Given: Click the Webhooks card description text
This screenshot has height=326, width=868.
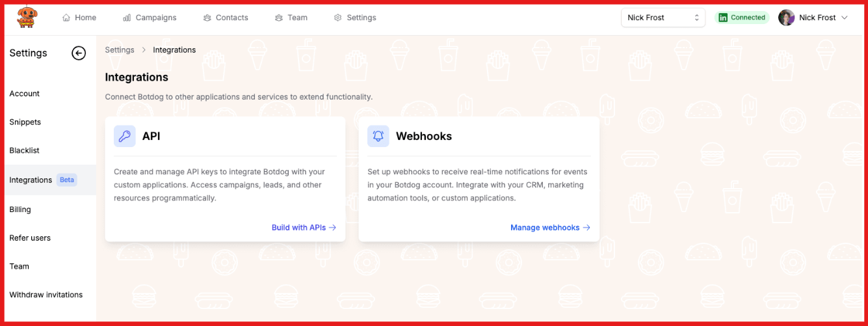Looking at the screenshot, I should (x=477, y=185).
